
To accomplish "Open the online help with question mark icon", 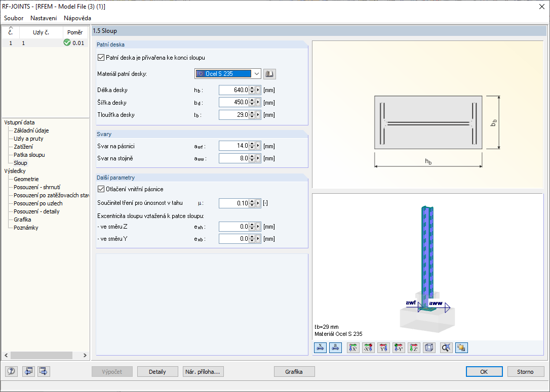I will click(x=11, y=371).
